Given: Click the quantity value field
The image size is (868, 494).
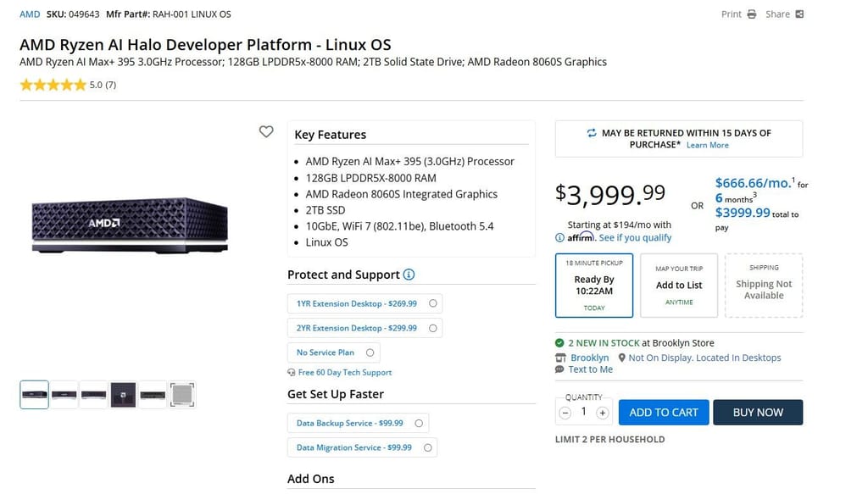Looking at the screenshot, I should pos(583,412).
